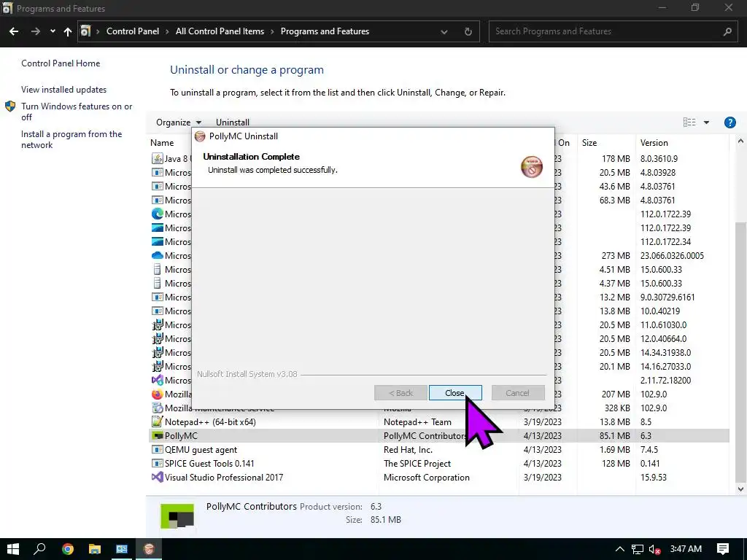Open the help icon

(x=729, y=122)
